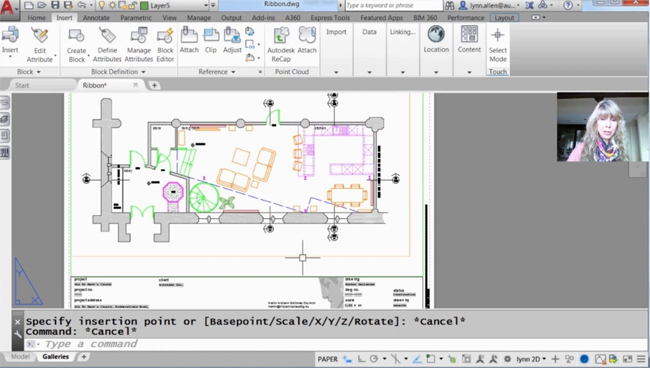Switch to the Home ribbon tab

[x=36, y=18]
